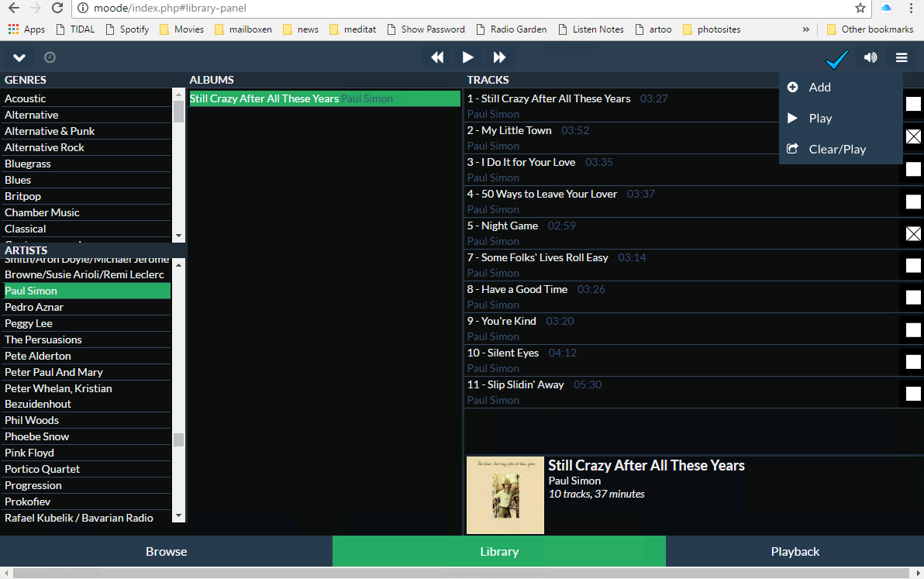Click the Genres list scroll-down arrow

pos(178,236)
